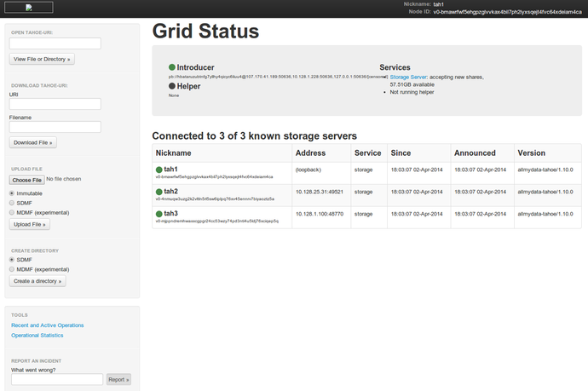
Task: Click the introducer pb:// furl text
Action: pos(278,77)
